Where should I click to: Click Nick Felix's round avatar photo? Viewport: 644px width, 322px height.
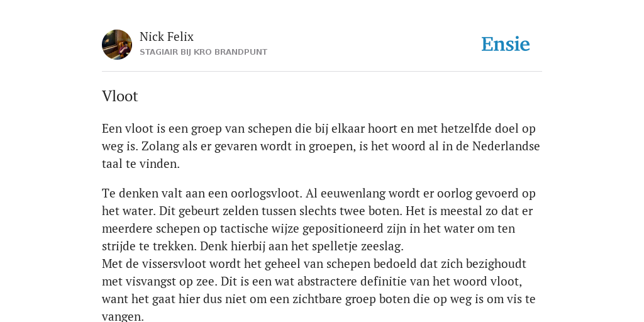tap(117, 45)
